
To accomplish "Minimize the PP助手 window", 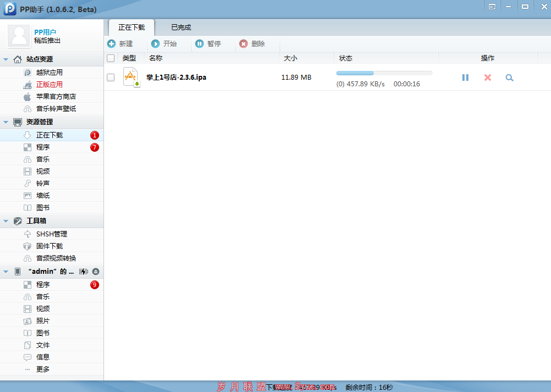I will tap(508, 7).
